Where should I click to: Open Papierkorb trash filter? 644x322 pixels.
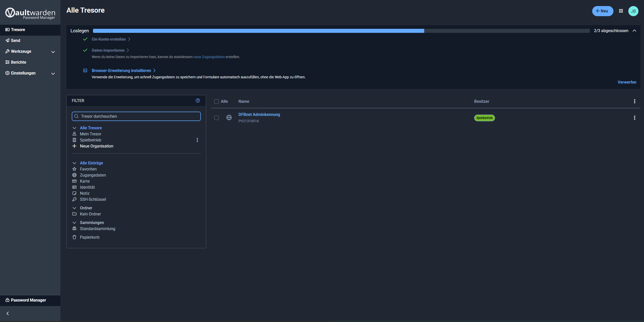(x=89, y=237)
